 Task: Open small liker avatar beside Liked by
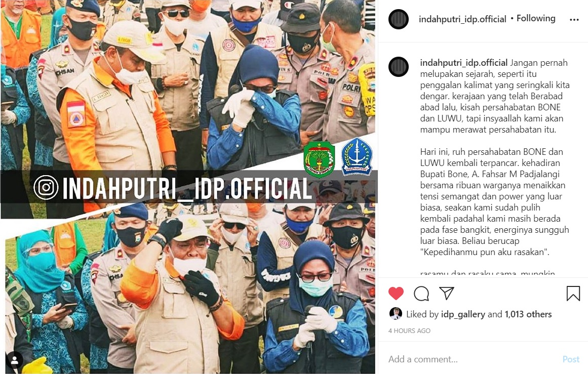click(x=396, y=314)
